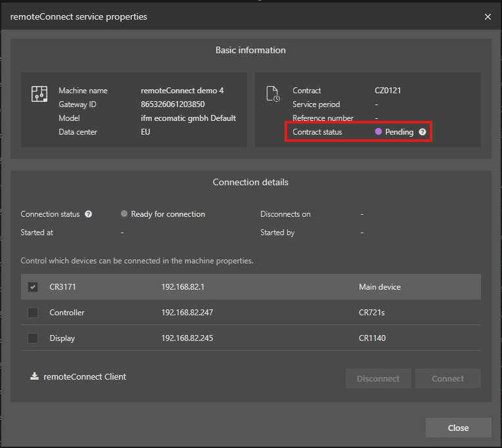Click the Controller device name
Image resolution: width=502 pixels, height=448 pixels.
click(67, 312)
